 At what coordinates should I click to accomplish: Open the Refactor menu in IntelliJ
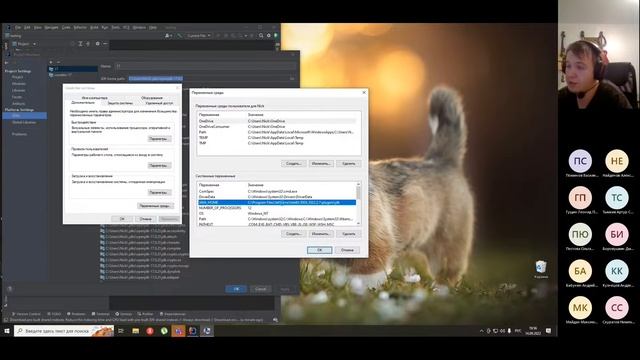click(80, 27)
